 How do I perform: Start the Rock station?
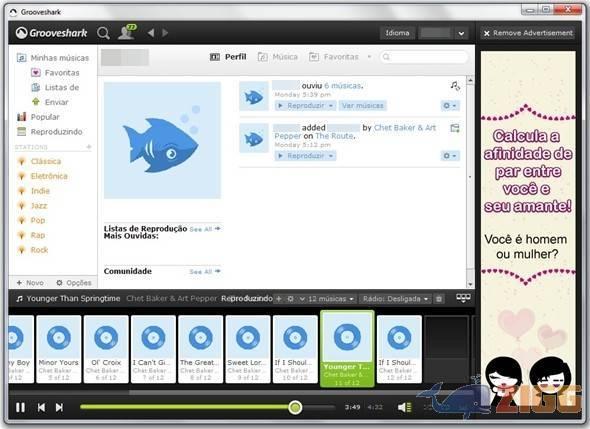(33, 250)
